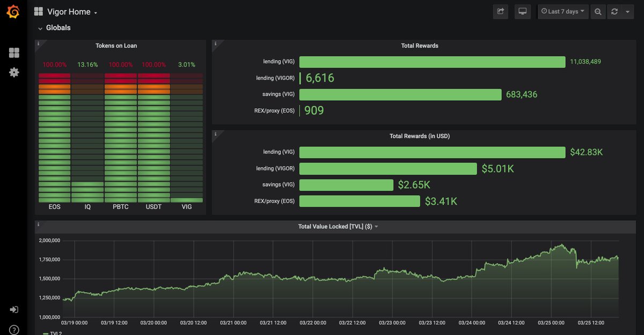Click the VIG gauge column
Image resolution: width=644 pixels, height=335 pixels.
pyautogui.click(x=187, y=138)
